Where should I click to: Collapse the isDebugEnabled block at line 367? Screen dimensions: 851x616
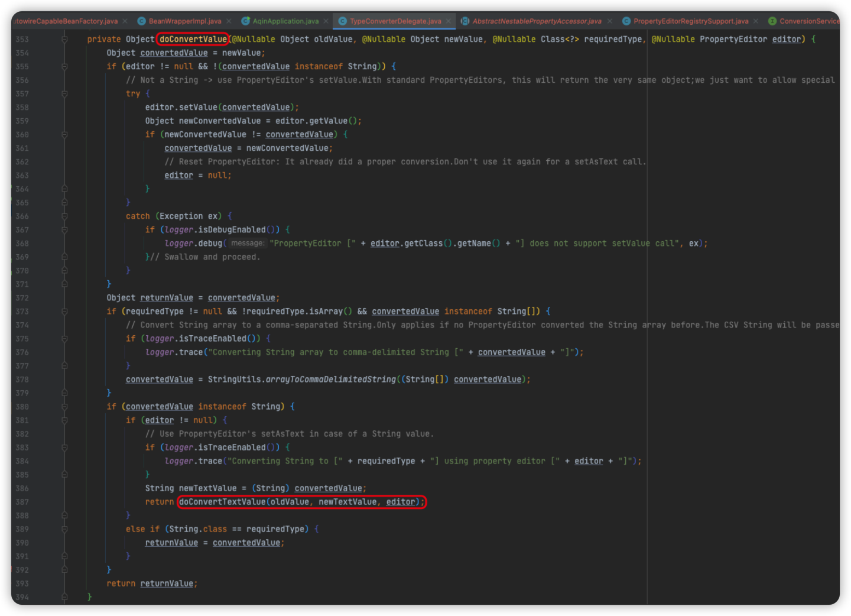[x=64, y=230]
